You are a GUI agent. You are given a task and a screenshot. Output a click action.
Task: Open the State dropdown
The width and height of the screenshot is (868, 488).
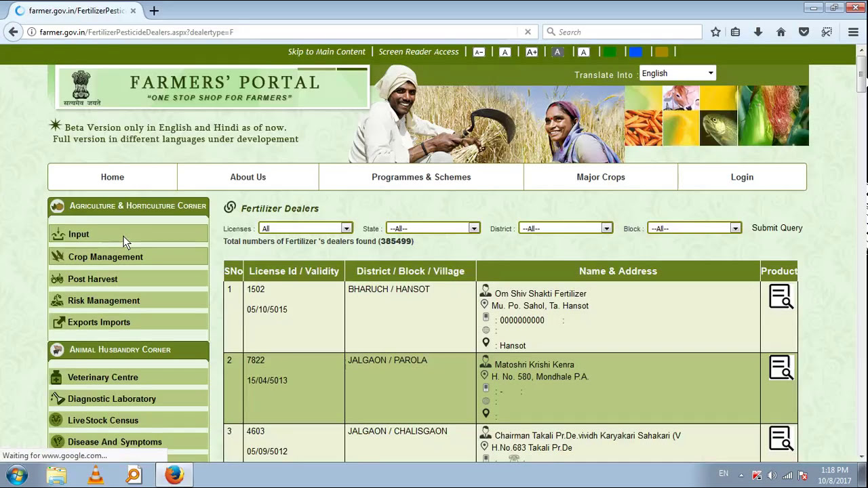click(433, 228)
